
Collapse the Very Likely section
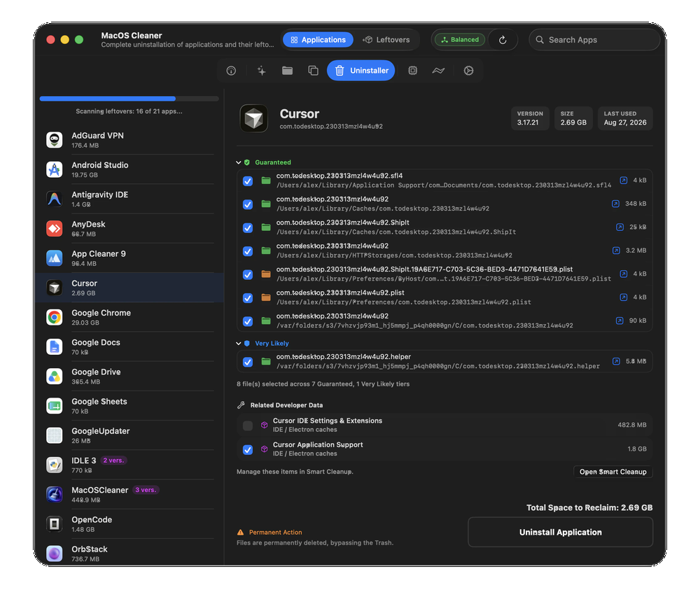239,343
